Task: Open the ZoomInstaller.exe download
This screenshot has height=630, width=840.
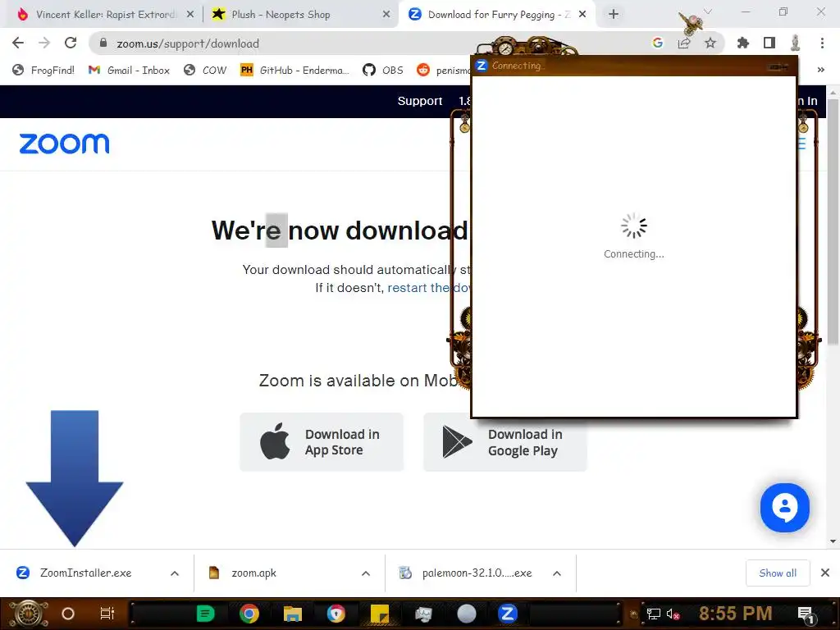Action: click(x=85, y=573)
